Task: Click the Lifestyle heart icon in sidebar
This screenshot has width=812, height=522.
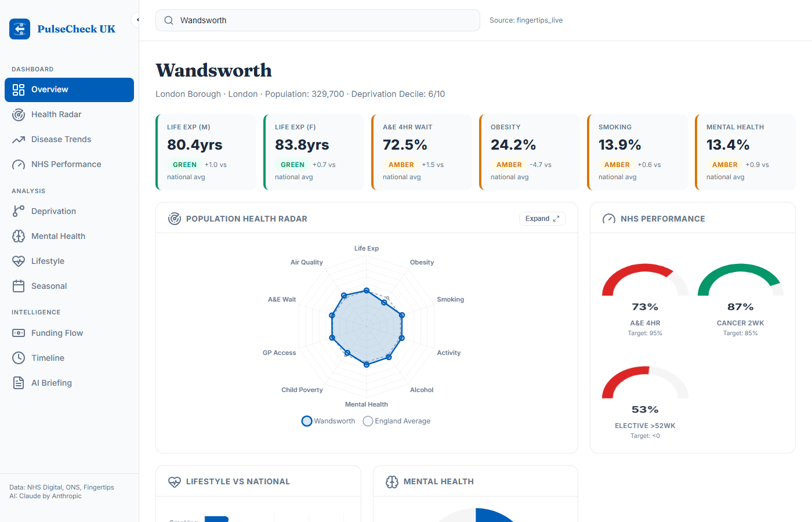Action: [17, 261]
